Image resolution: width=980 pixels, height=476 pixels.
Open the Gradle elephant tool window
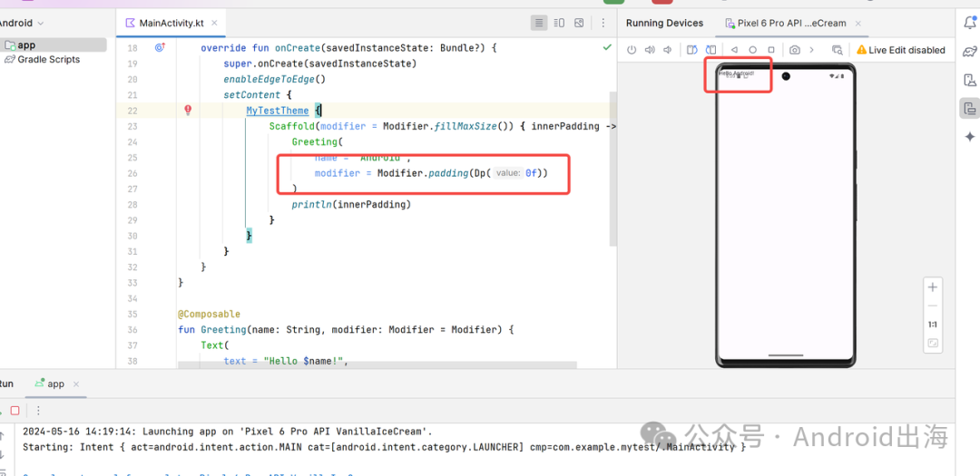click(969, 51)
